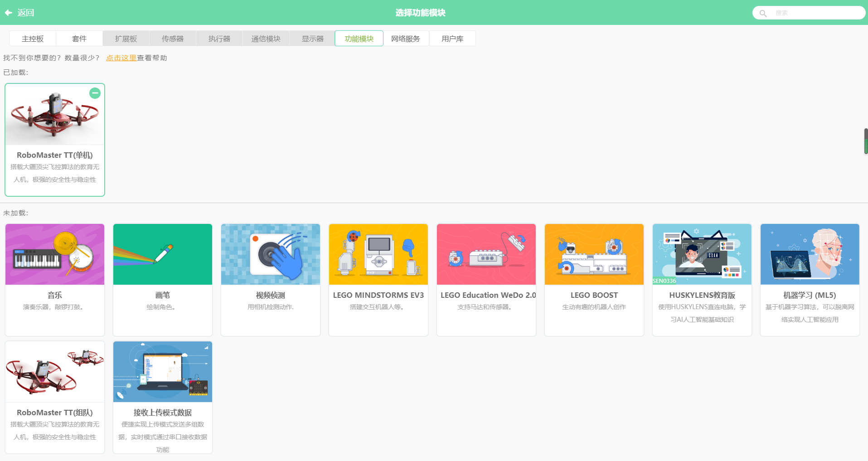868x461 pixels.
Task: Select the RoboMaster TT(组队) drone image
Action: [55, 372]
